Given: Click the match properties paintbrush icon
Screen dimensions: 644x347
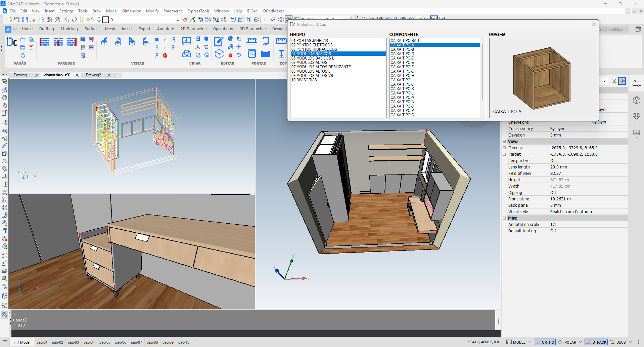Looking at the screenshot, I should 185,20.
